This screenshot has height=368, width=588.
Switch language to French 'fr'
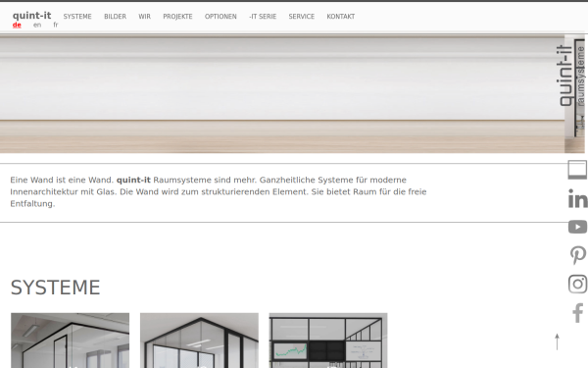click(x=56, y=26)
